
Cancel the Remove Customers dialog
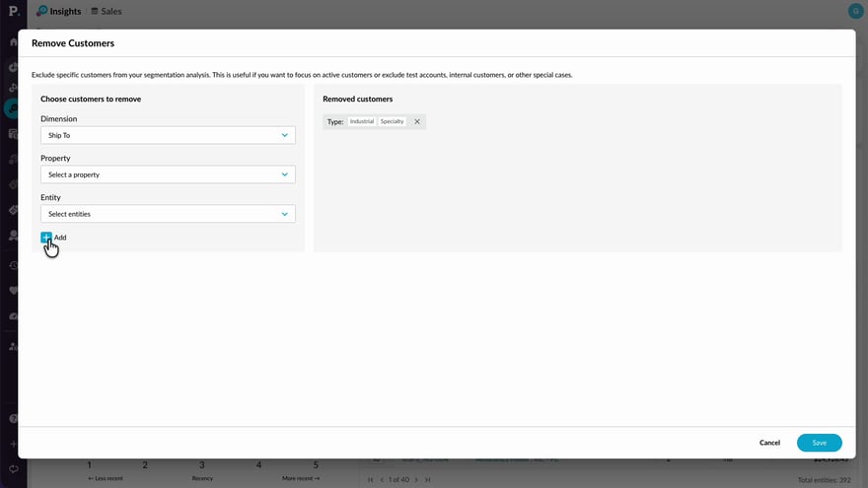point(769,443)
